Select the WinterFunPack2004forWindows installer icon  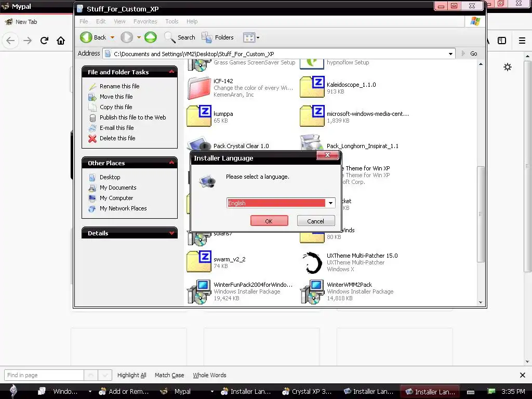199,291
